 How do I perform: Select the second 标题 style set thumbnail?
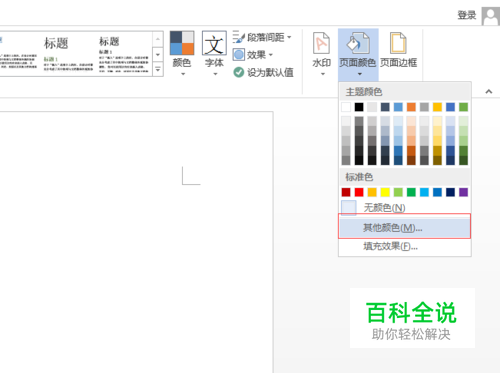point(123,54)
